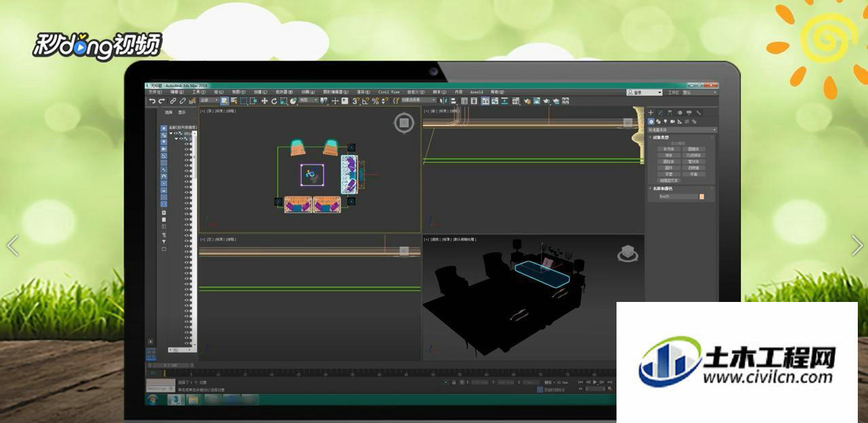Open the Material Editor
Screen dimensions: 868x423
click(516, 101)
